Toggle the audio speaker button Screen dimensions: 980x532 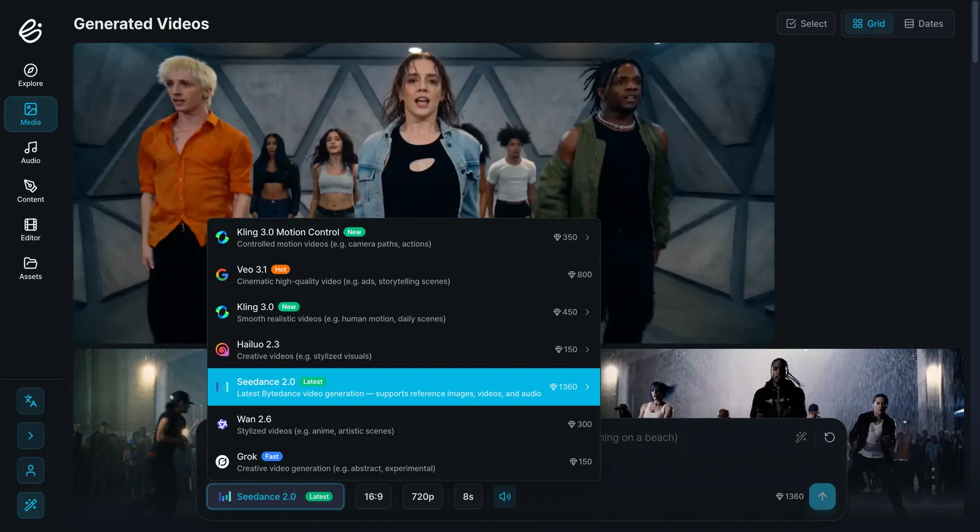pos(505,496)
